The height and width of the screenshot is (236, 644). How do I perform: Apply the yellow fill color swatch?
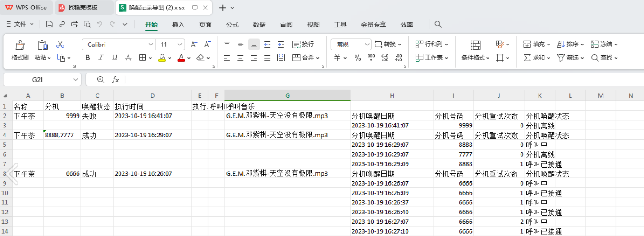tap(162, 58)
